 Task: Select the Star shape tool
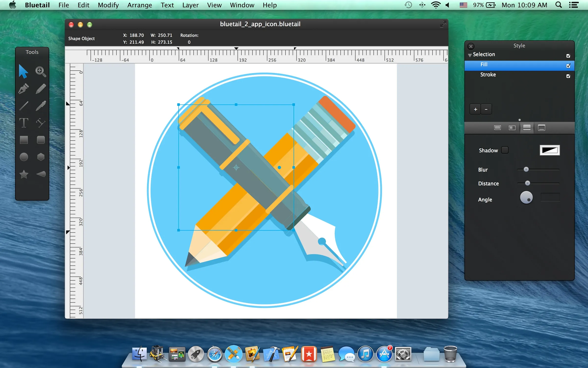coord(24,174)
